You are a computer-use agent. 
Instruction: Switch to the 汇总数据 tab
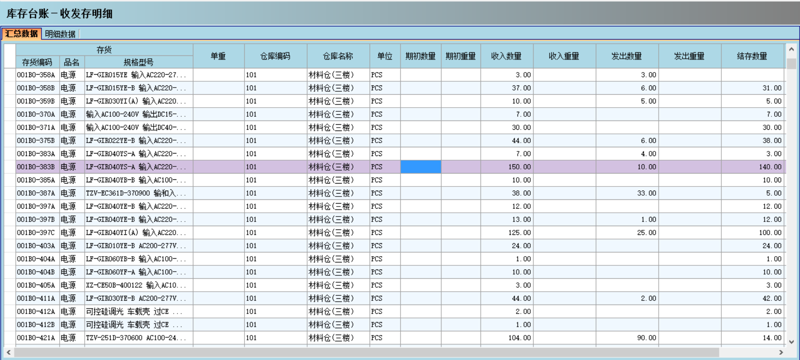21,34
